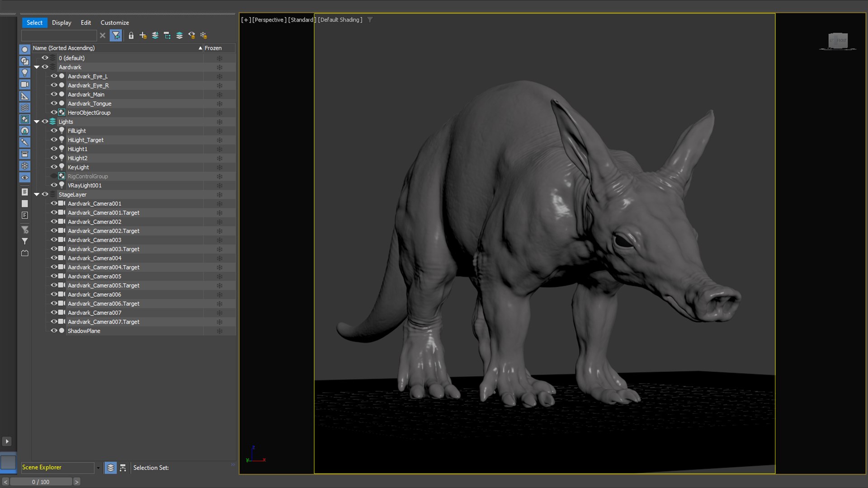
Task: Click the Display None sidebar icon
Action: [25, 204]
